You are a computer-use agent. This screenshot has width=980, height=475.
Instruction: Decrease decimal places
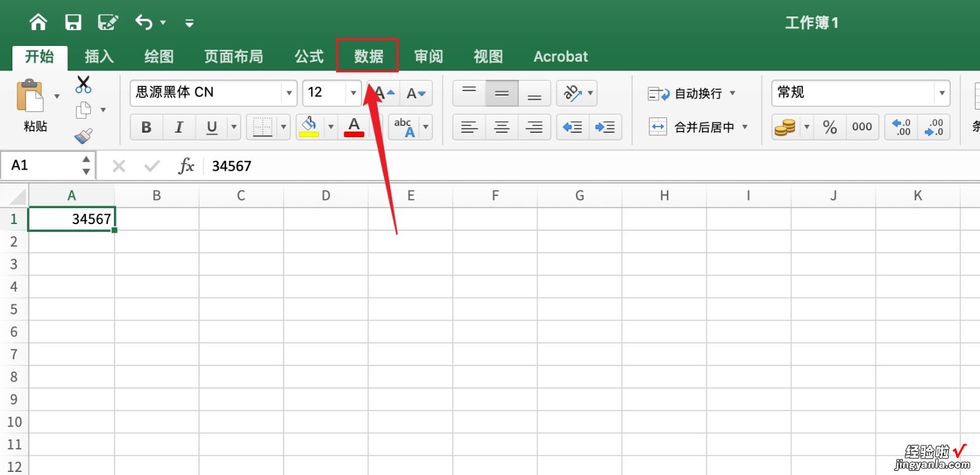934,127
